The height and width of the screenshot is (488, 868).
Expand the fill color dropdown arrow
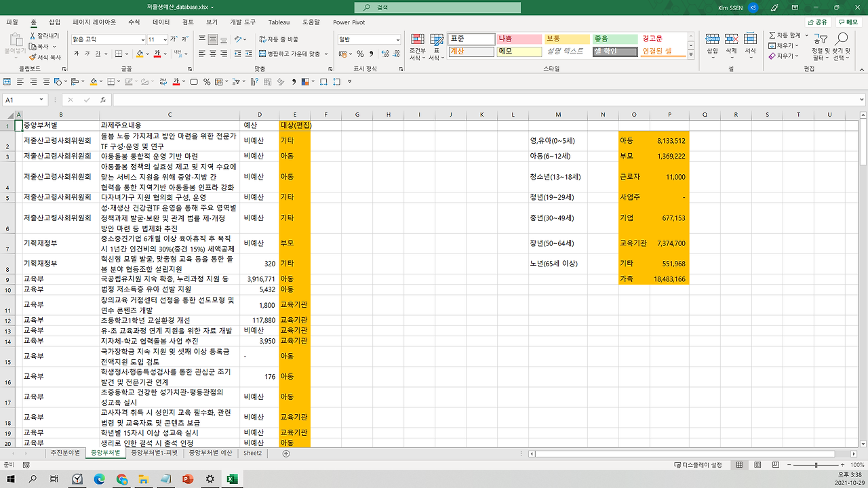click(x=148, y=54)
